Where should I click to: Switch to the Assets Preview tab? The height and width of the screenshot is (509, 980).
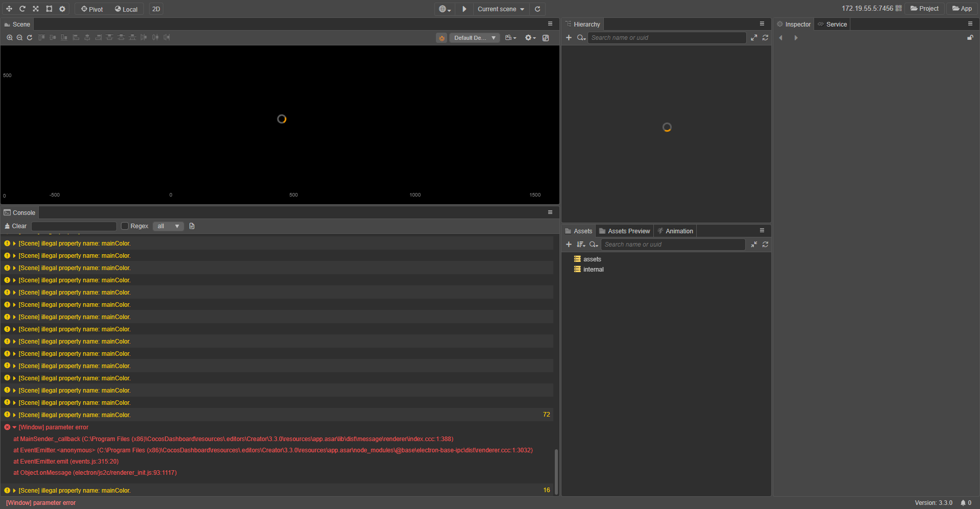click(x=625, y=231)
